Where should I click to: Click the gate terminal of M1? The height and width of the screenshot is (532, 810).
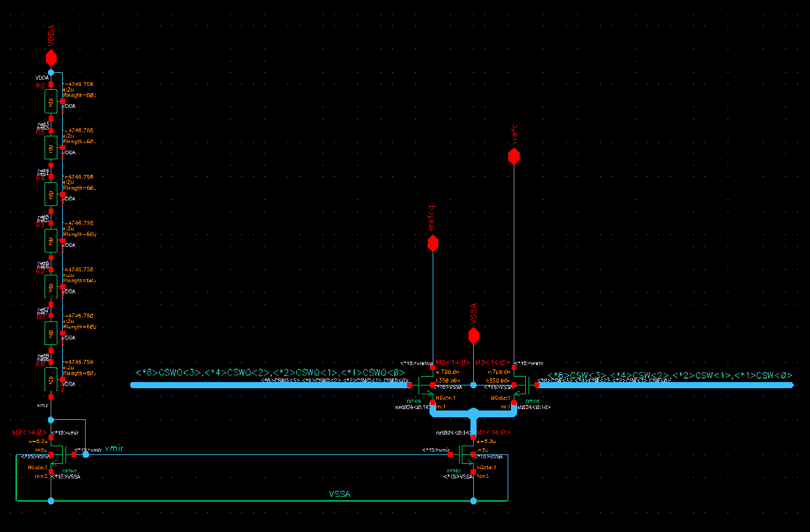click(x=450, y=454)
